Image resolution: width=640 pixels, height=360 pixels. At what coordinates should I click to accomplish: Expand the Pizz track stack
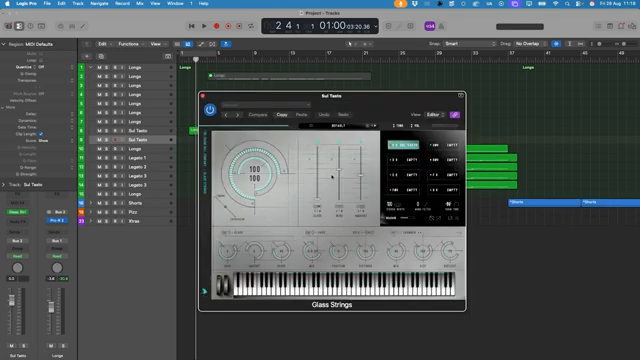[x=91, y=212]
